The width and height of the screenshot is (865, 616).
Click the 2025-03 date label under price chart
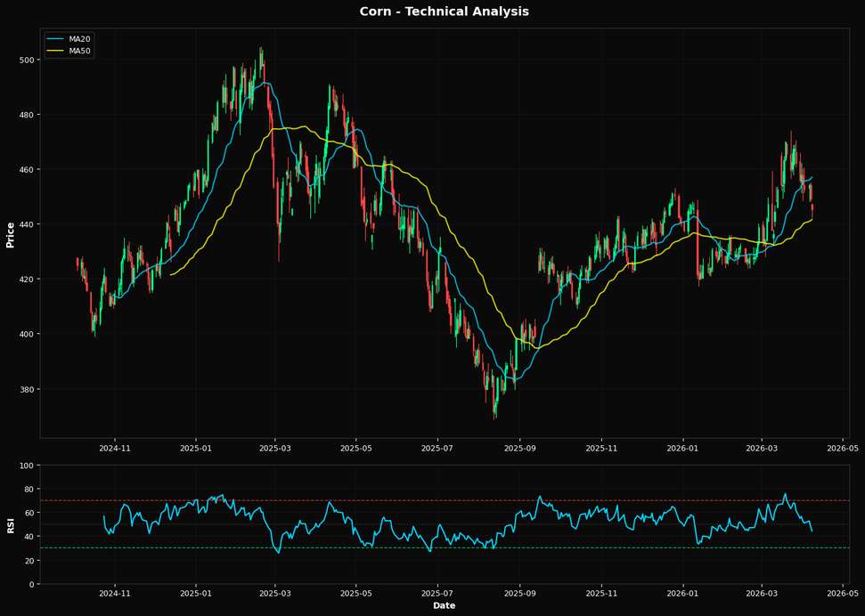274,448
